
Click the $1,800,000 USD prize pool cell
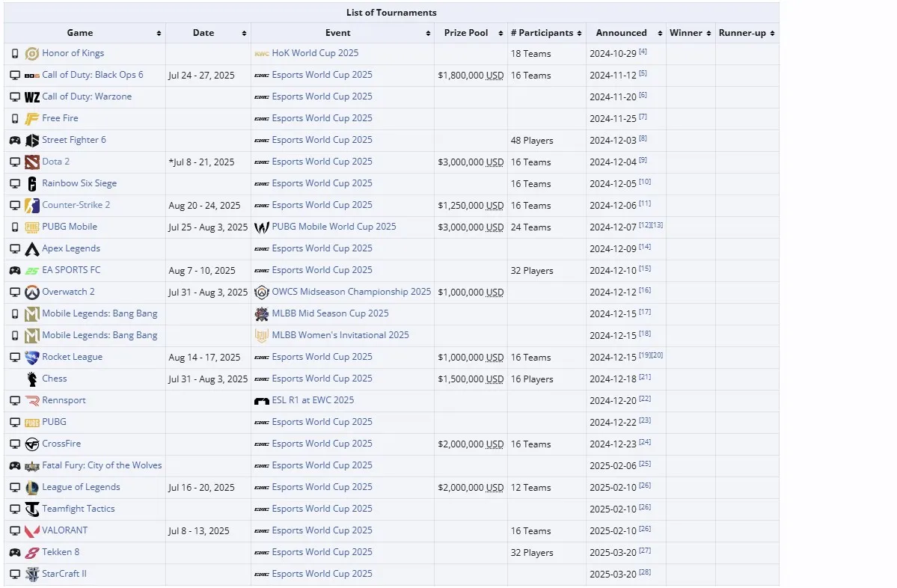coord(471,76)
